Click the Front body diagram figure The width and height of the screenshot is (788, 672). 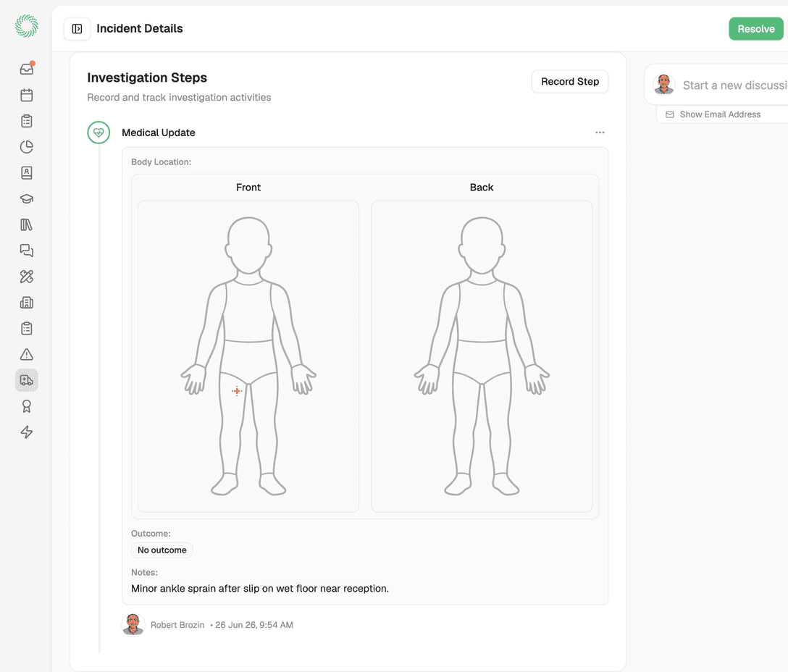pos(248,356)
